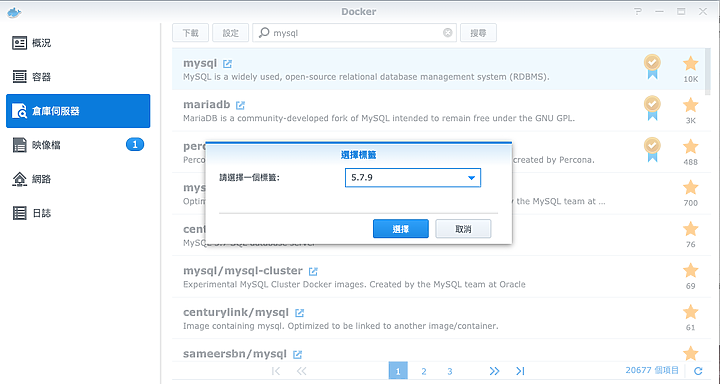Click the 設定 settings button
This screenshot has width=720, height=384.
tap(231, 33)
